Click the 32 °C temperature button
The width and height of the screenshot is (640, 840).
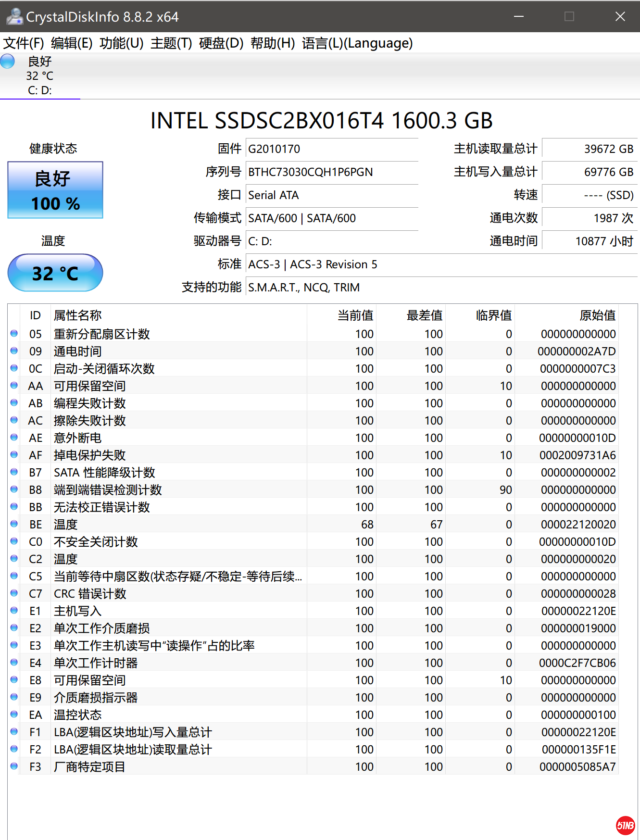[55, 273]
